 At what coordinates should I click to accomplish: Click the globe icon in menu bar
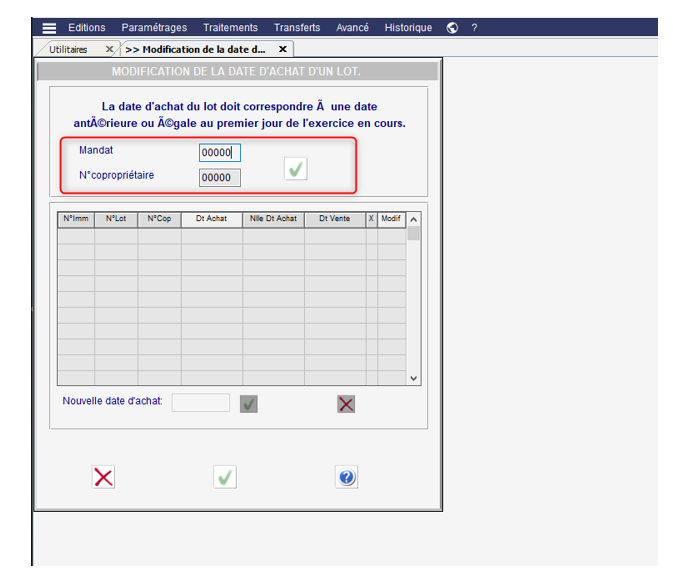coord(452,28)
